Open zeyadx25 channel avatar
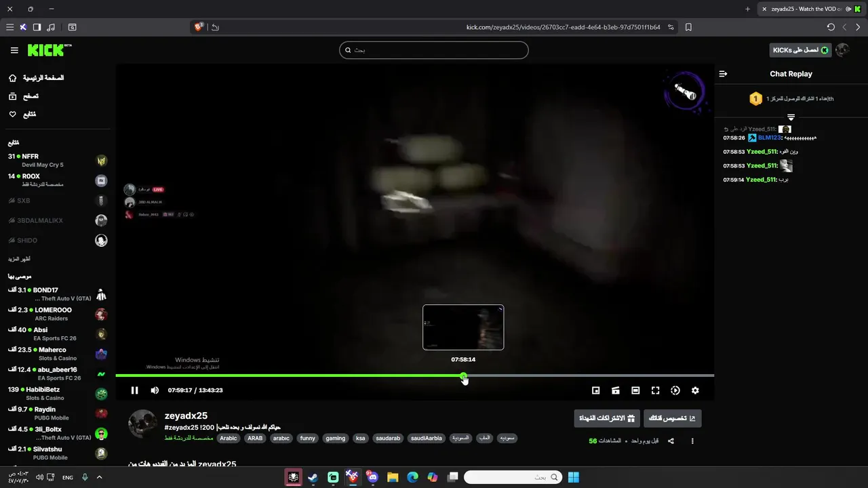Viewport: 868px width, 488px height. (143, 424)
